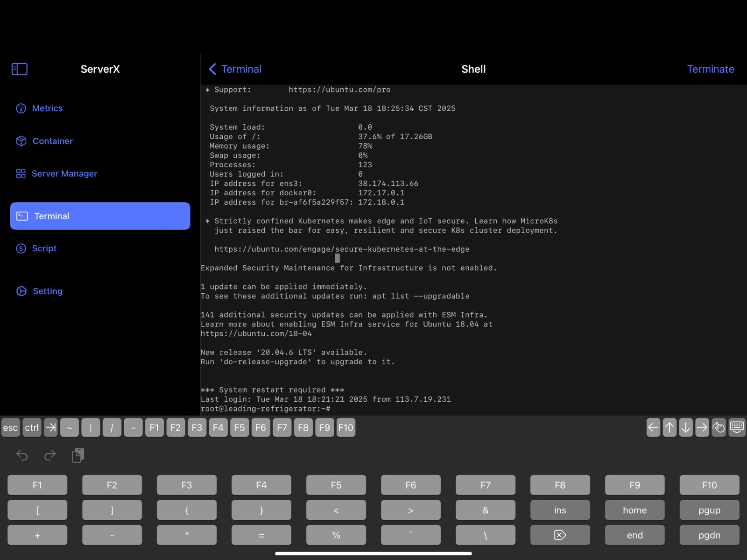Insert a greater-than sign

click(x=411, y=510)
